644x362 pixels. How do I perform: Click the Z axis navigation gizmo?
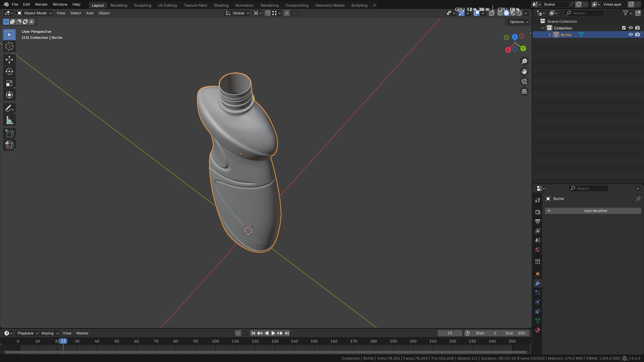[515, 37]
